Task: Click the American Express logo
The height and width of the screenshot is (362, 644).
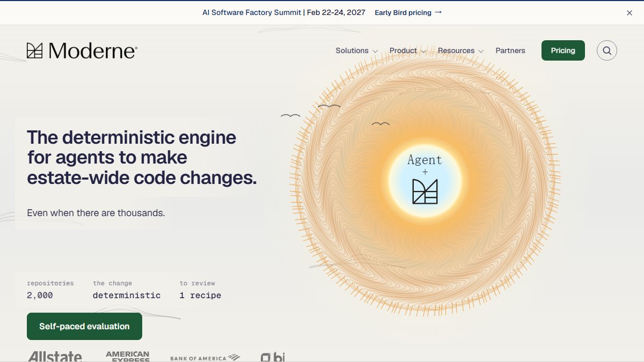Action: pyautogui.click(x=128, y=357)
